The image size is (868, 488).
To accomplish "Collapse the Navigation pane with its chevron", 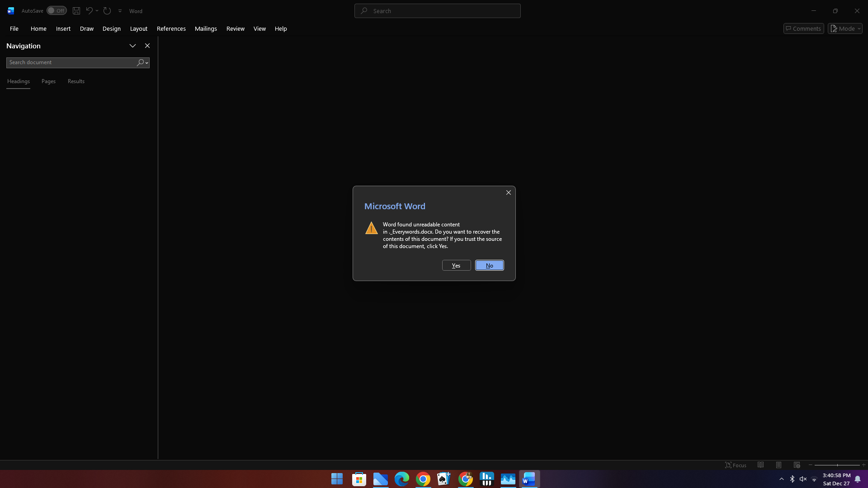I will point(132,46).
